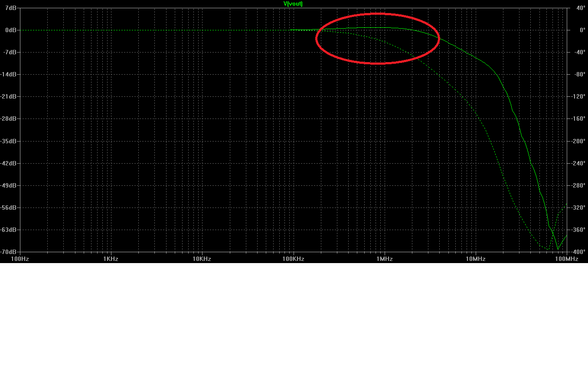Viewport: 588px width, 369px height.
Task: Click the 100Hz frequency axis label
Action: tap(20, 259)
